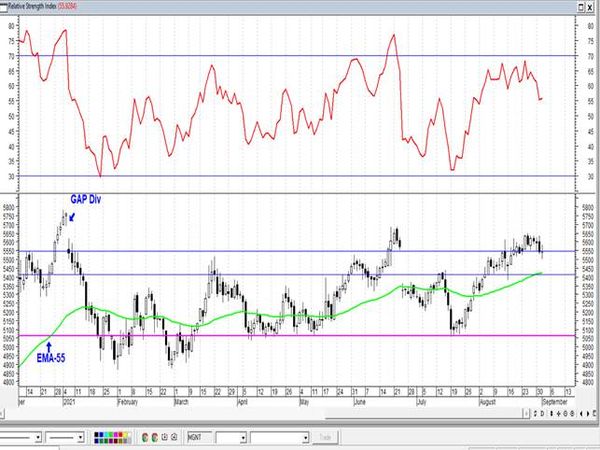Click the greyed-out Trade button

[325, 437]
